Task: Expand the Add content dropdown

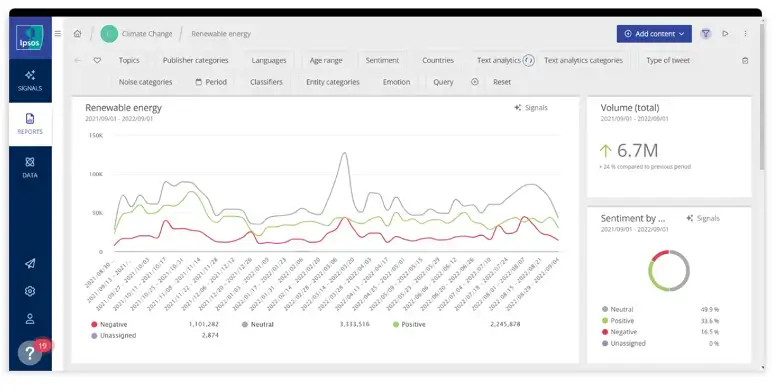Action: click(x=654, y=34)
